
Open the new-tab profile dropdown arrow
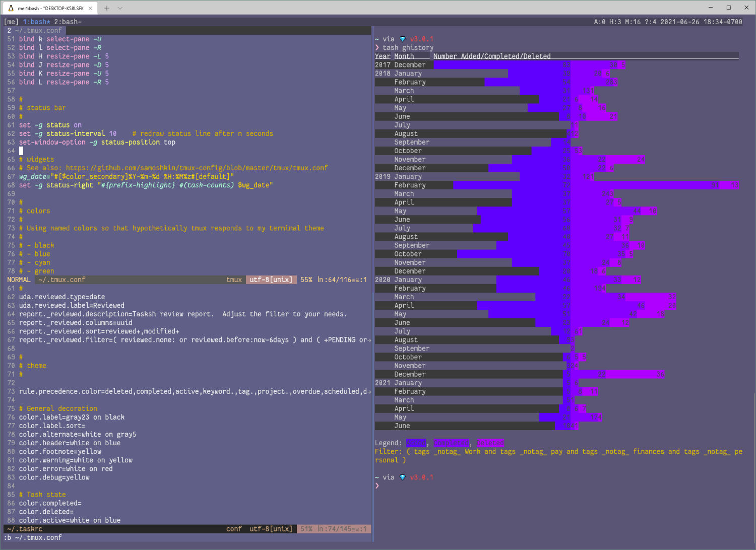[120, 8]
